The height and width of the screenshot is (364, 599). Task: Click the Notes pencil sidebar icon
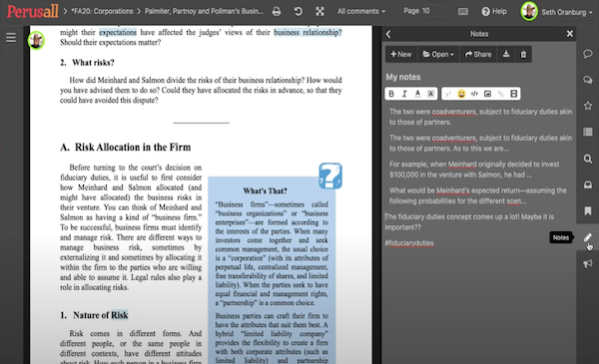588,237
